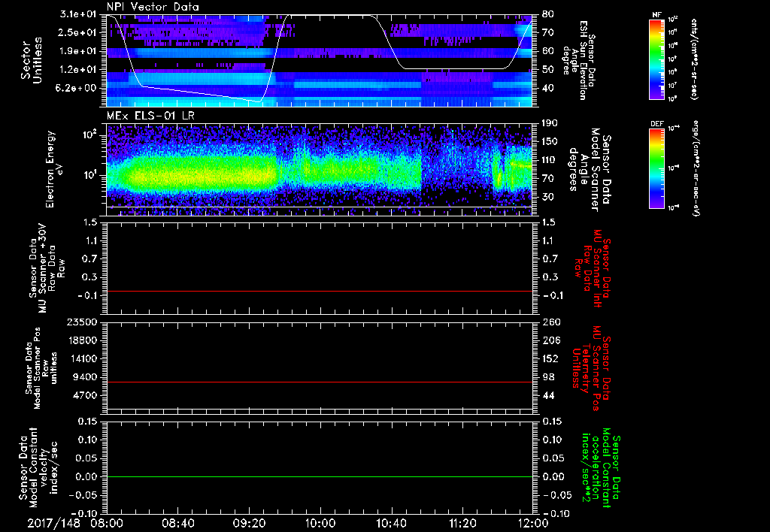Click the "190" scanner angle tick label
The width and height of the screenshot is (770, 532).
550,123
